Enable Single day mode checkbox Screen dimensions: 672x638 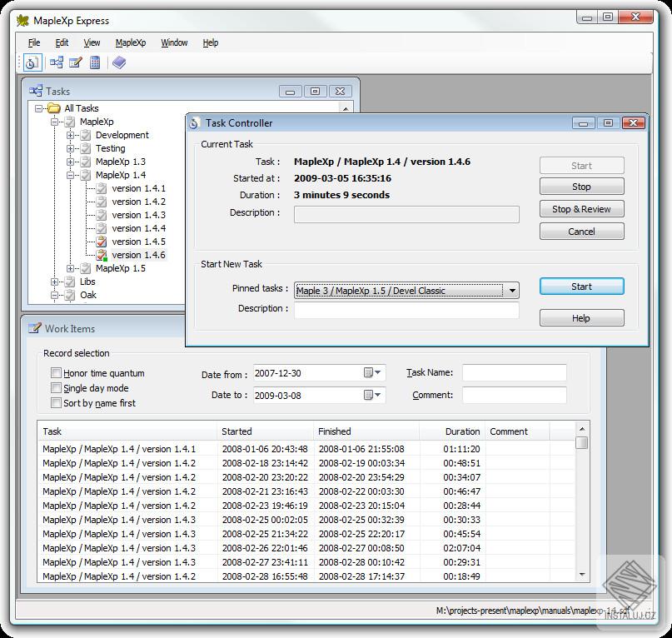(x=56, y=387)
